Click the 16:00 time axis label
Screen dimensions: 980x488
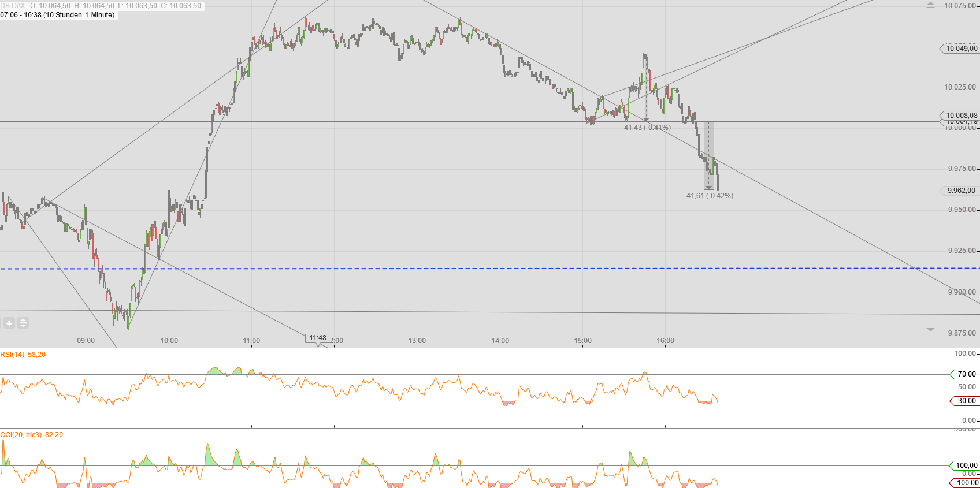point(666,341)
